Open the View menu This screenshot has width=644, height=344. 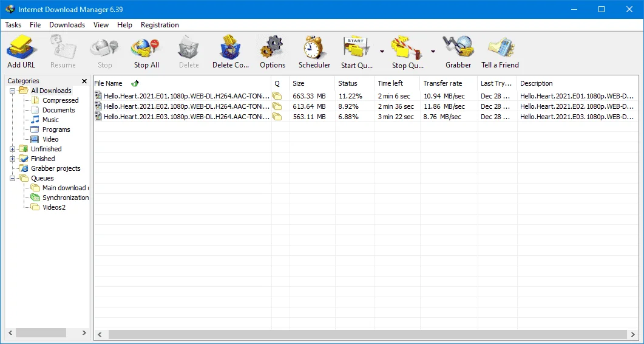pos(101,25)
